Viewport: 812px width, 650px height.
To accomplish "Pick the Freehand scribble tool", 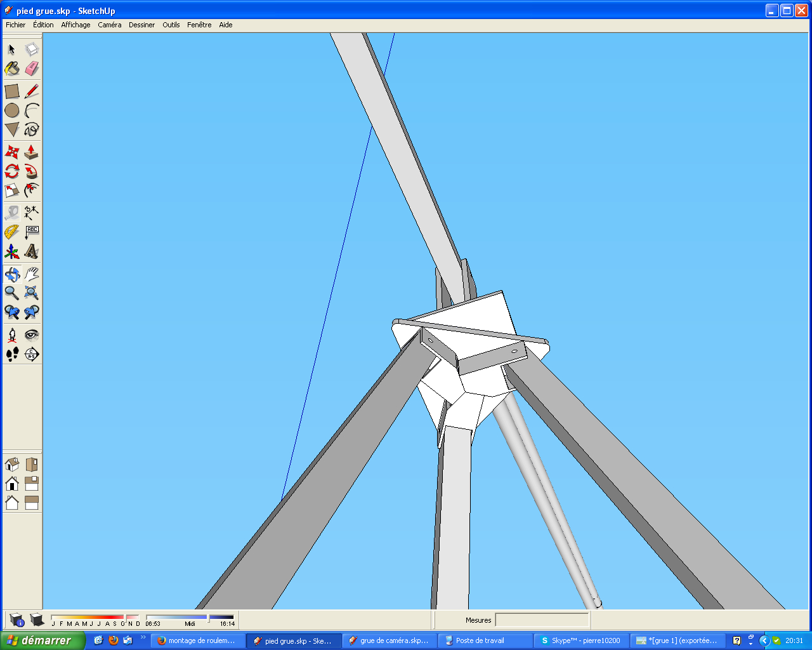I will point(32,129).
